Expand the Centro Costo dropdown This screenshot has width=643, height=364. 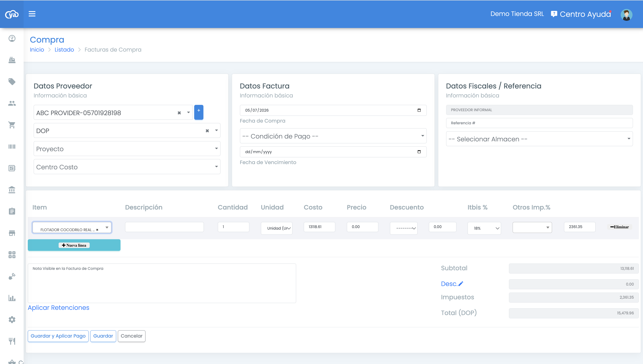click(127, 167)
